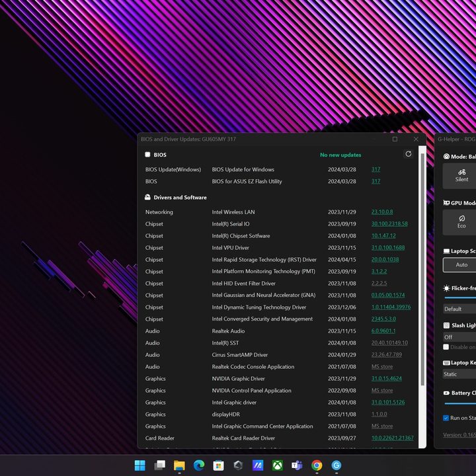Open Armoury Crate from the taskbar
This screenshot has width=476, height=476.
click(238, 465)
